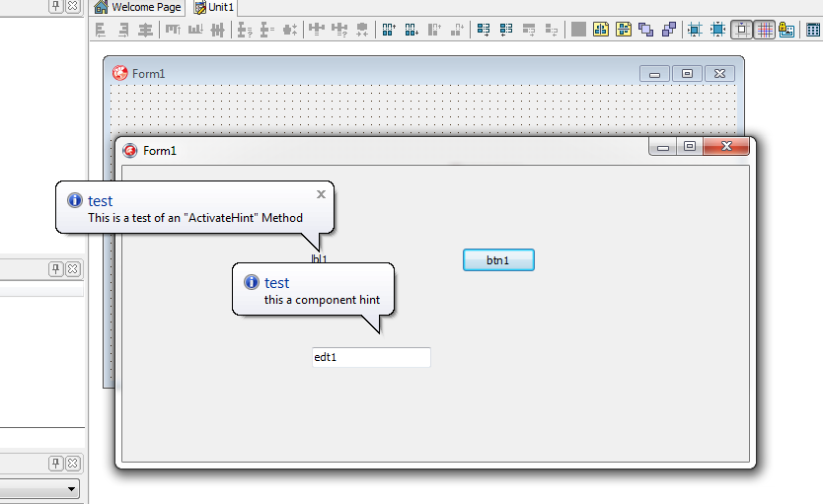Click the Align Left Edges toolbar icon

click(101, 30)
